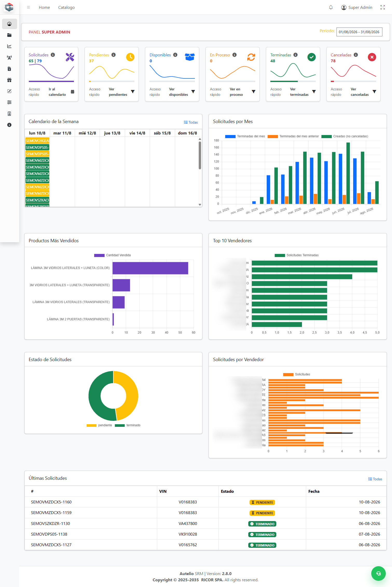The image size is (392, 587).
Task: Open the Periodo date range picker
Action: point(359,32)
